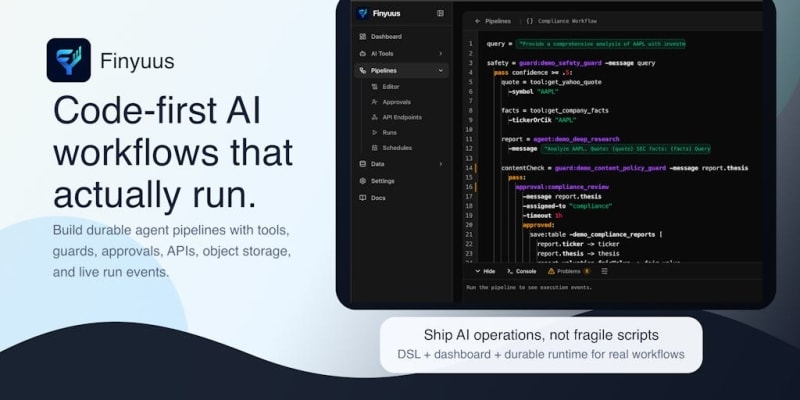800x400 pixels.
Task: View pipeline Runs
Action: click(389, 133)
